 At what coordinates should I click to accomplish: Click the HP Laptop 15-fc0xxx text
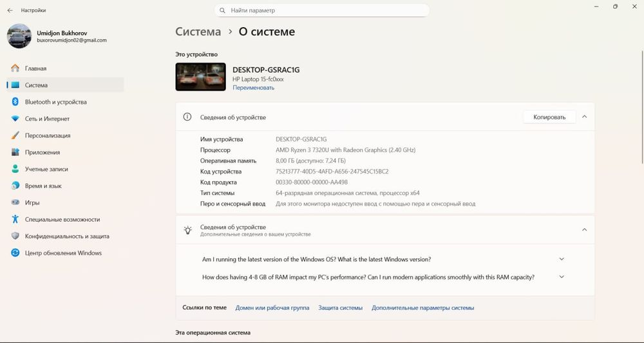[258, 79]
